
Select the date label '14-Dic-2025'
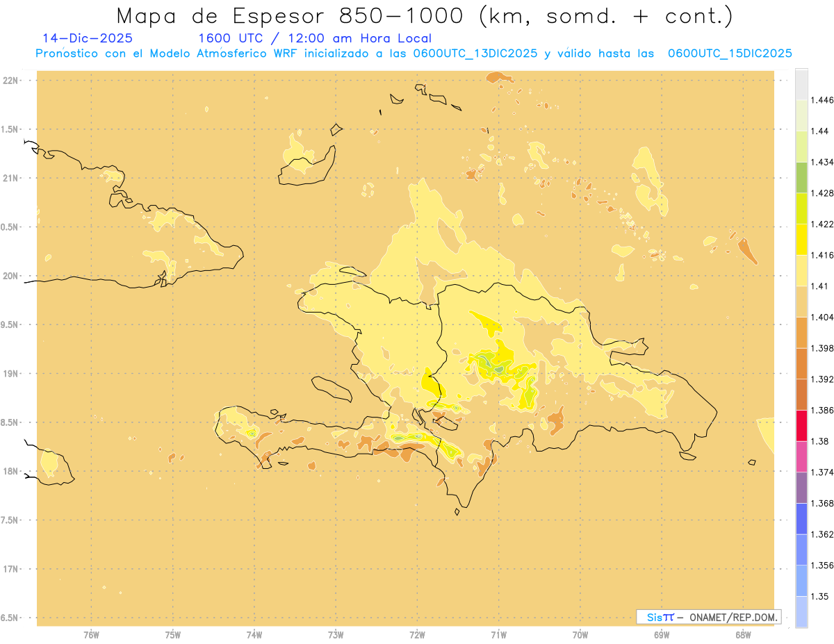coord(88,38)
